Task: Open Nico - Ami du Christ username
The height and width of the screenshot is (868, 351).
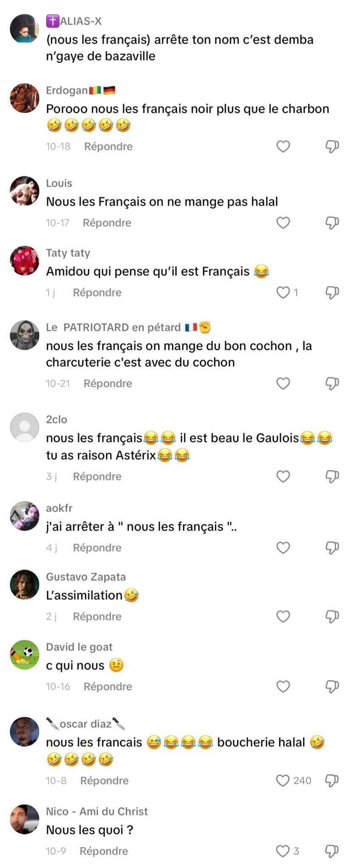Action: tap(97, 812)
